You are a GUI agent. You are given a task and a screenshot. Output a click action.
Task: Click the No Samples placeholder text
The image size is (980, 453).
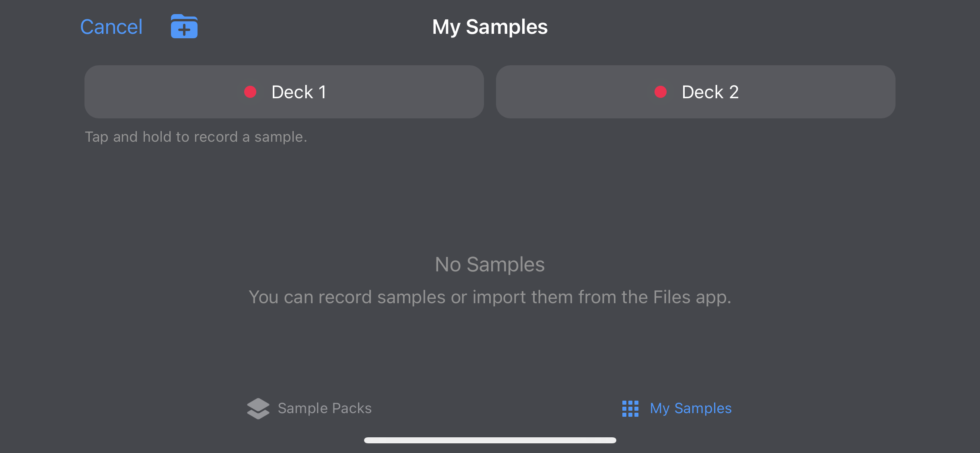point(490,265)
